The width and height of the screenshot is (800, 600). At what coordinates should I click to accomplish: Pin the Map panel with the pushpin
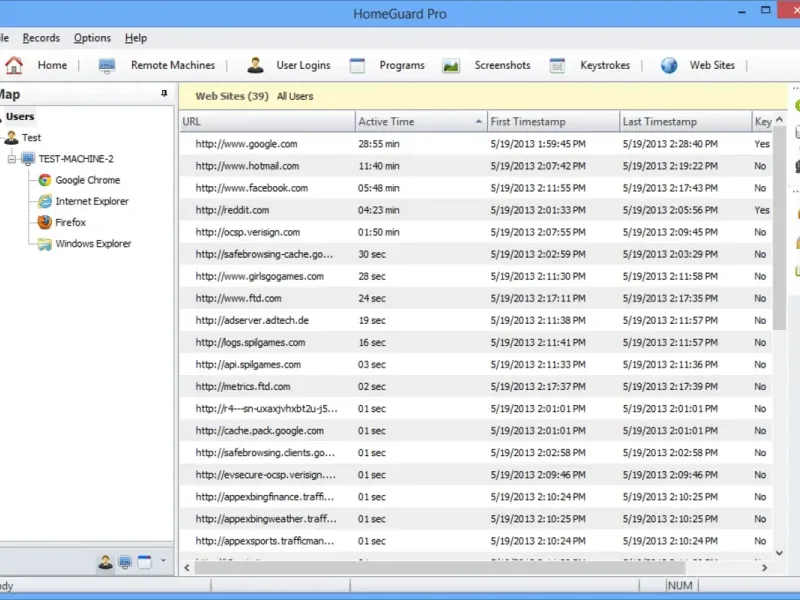click(x=164, y=94)
